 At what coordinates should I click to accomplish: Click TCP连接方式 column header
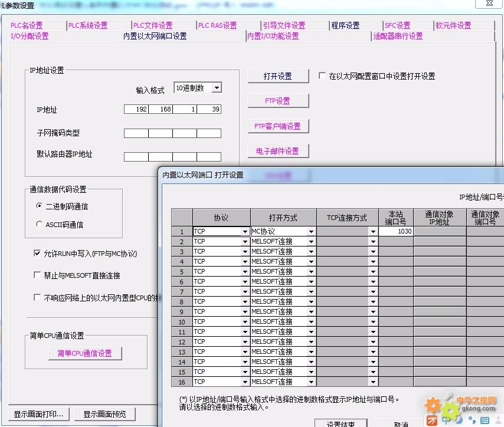[348, 218]
